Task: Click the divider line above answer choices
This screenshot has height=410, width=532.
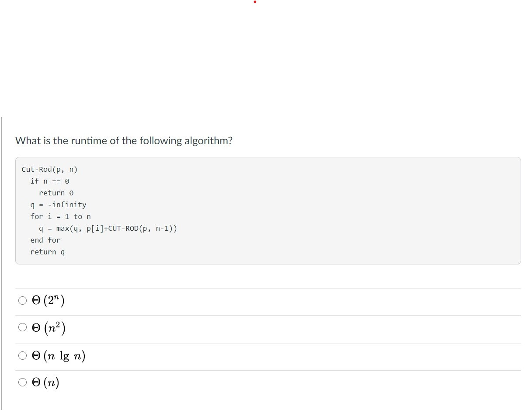Action: click(x=268, y=287)
